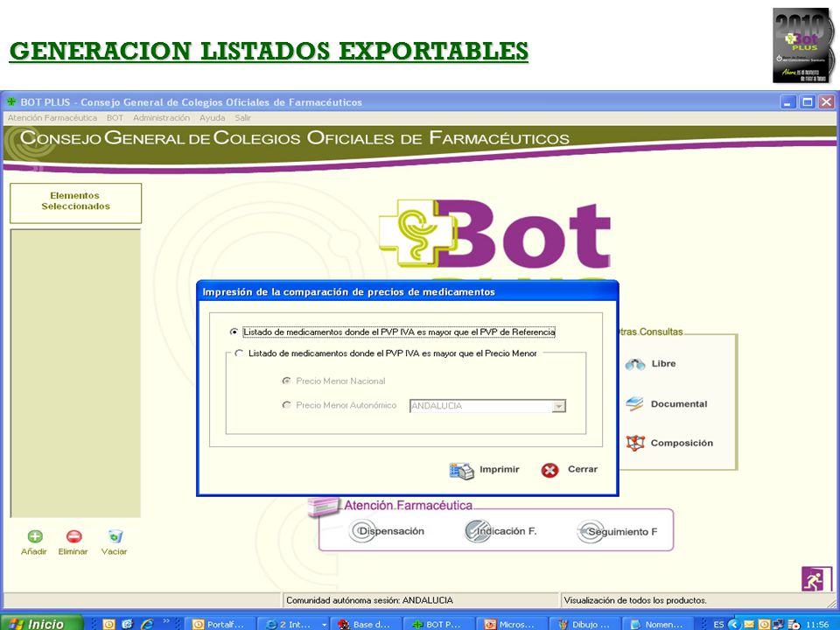Open the BOT menu
Image resolution: width=840 pixels, height=630 pixels.
(115, 118)
